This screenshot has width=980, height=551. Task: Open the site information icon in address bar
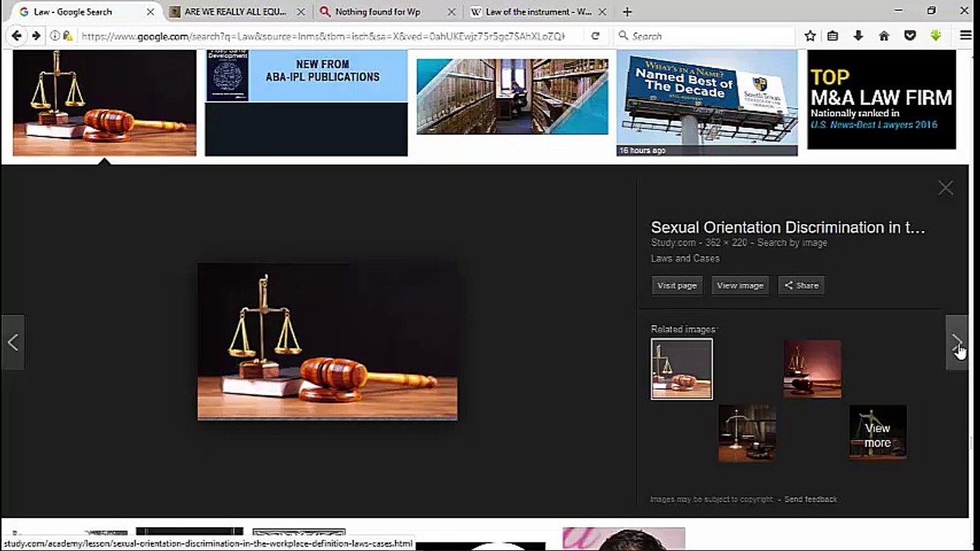click(55, 36)
